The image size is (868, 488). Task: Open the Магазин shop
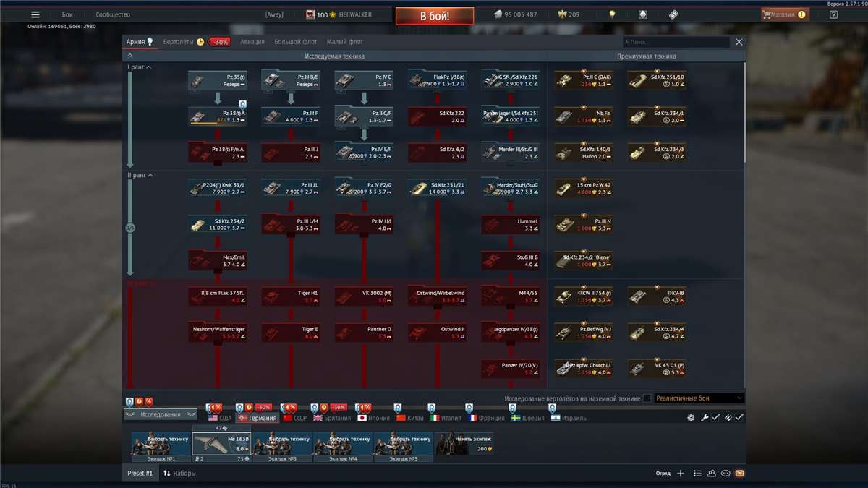click(x=785, y=14)
